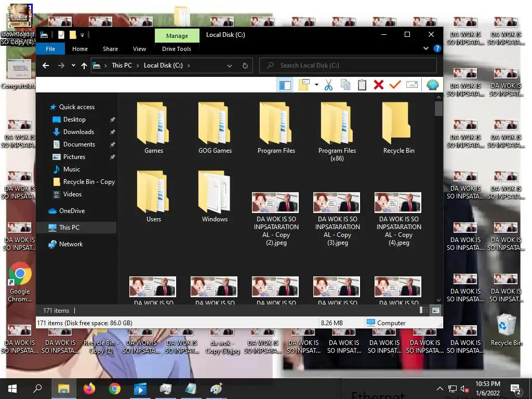Click the envelope Email icon in toolbar
This screenshot has width=532, height=399.
pos(411,85)
